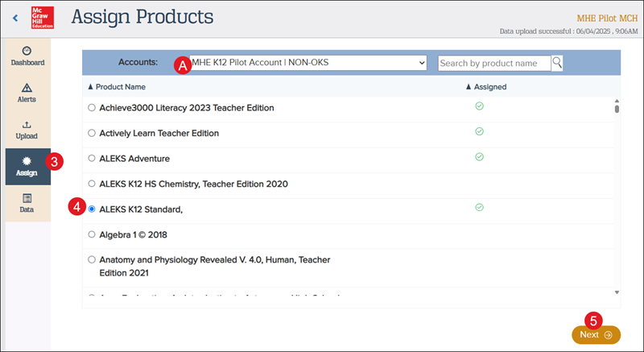Select the Achieve3000 Literacy 2023 Teacher Edition radio
Screen dimensions: 644x352
point(92,108)
